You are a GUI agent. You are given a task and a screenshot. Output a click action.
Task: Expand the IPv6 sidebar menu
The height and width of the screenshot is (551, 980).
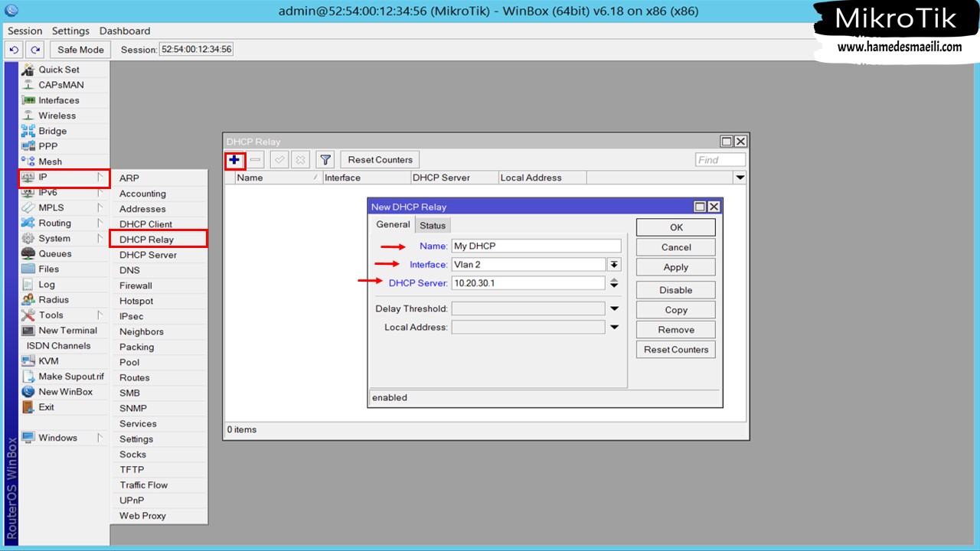click(64, 192)
